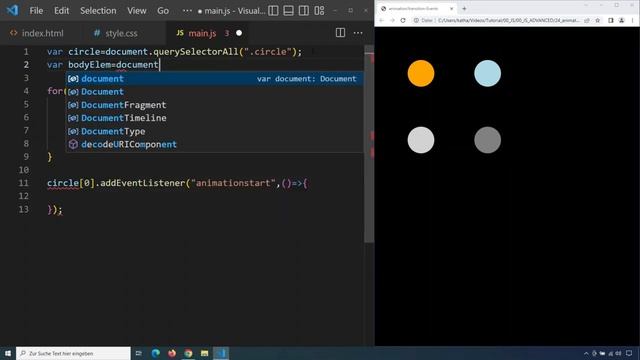Viewport: 640px width, 360px height.
Task: Open the notification center icon
Action: (x=629, y=353)
